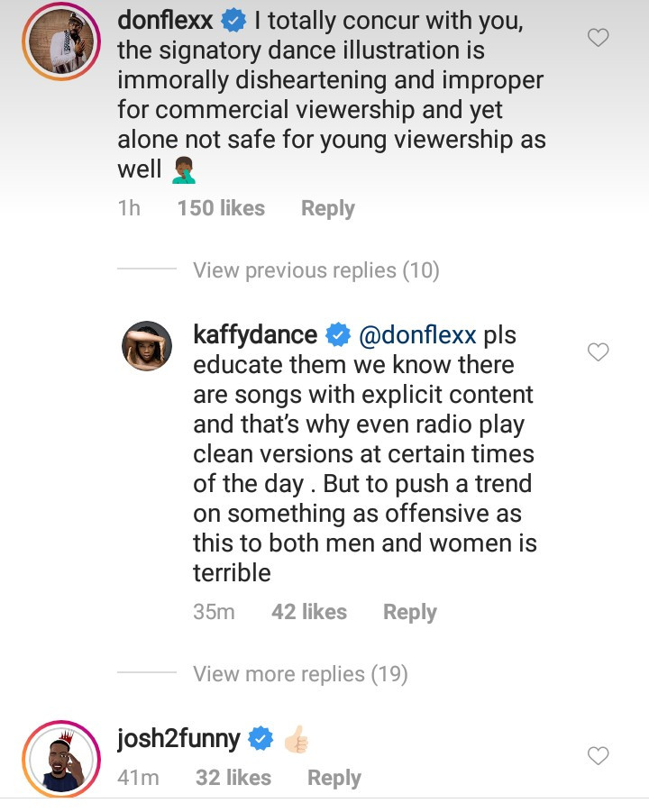
Task: Tap the kaffydance username
Action: coord(255,335)
